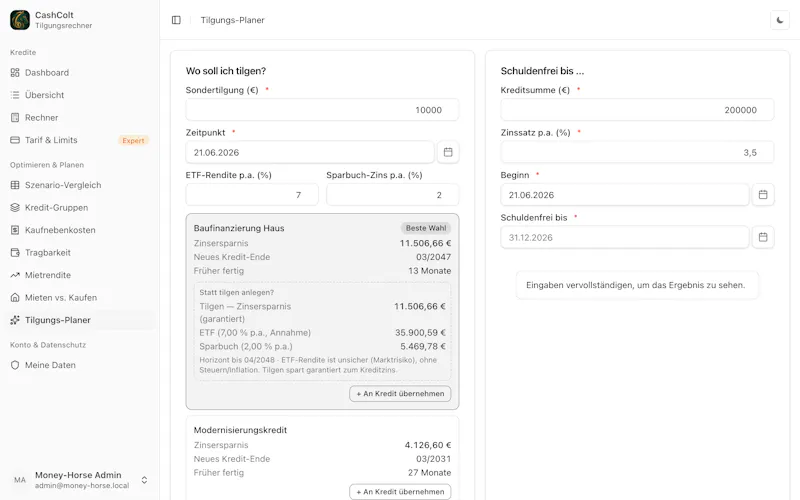This screenshot has width=800, height=500.
Task: Click the Mieten vs. Kaufen house icon
Action: pyautogui.click(x=15, y=297)
